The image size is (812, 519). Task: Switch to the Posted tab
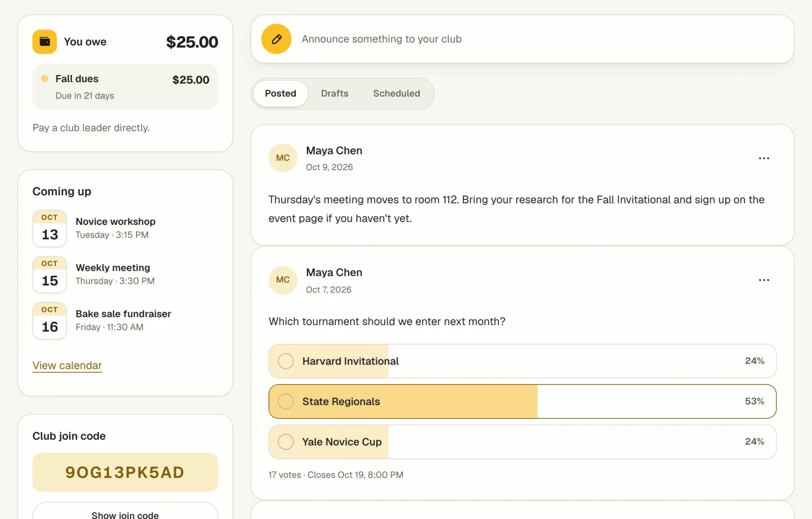[281, 93]
